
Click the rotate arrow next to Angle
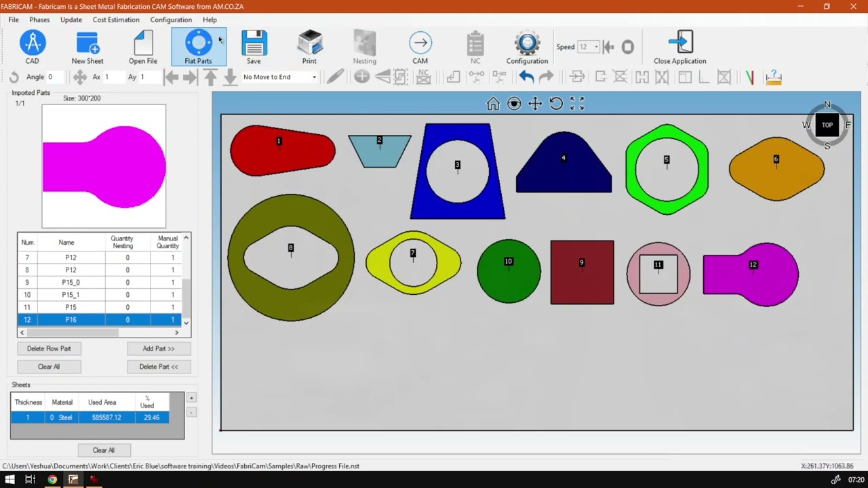[x=14, y=77]
